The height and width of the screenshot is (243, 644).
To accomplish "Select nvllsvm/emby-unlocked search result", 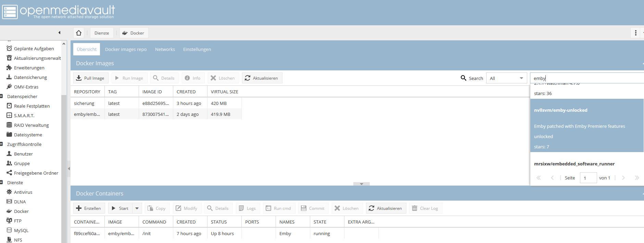I will pos(587,125).
